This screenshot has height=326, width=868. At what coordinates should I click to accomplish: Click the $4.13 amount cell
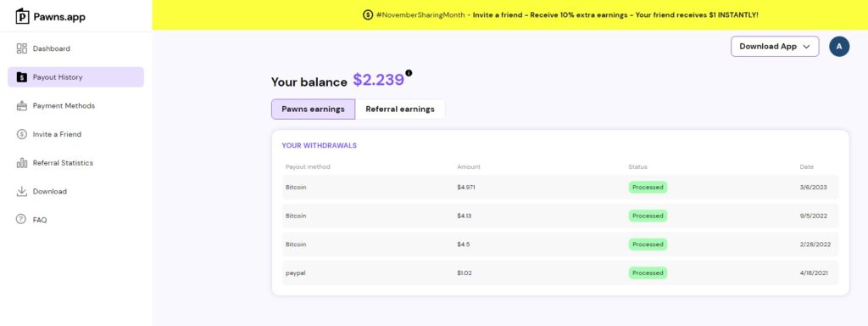pos(465,216)
